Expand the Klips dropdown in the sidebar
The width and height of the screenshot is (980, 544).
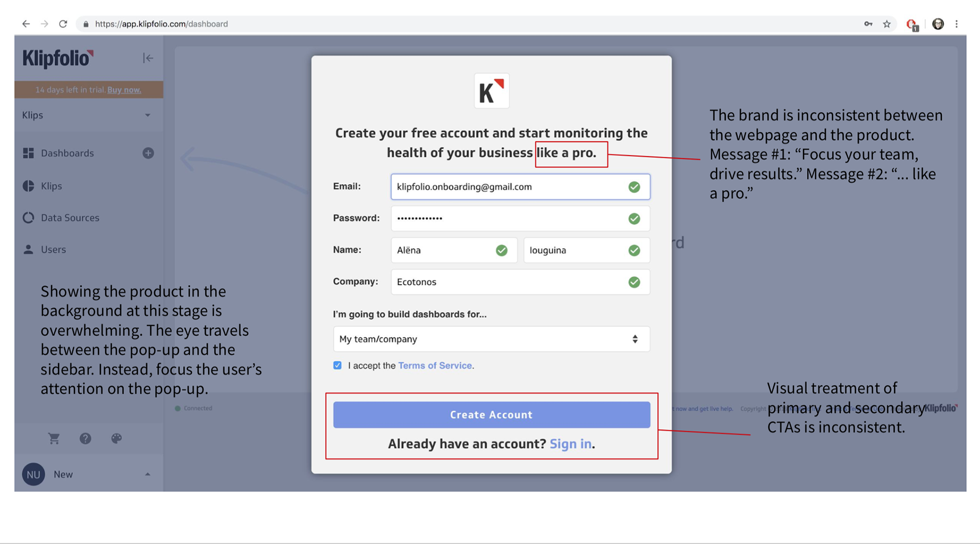click(88, 115)
